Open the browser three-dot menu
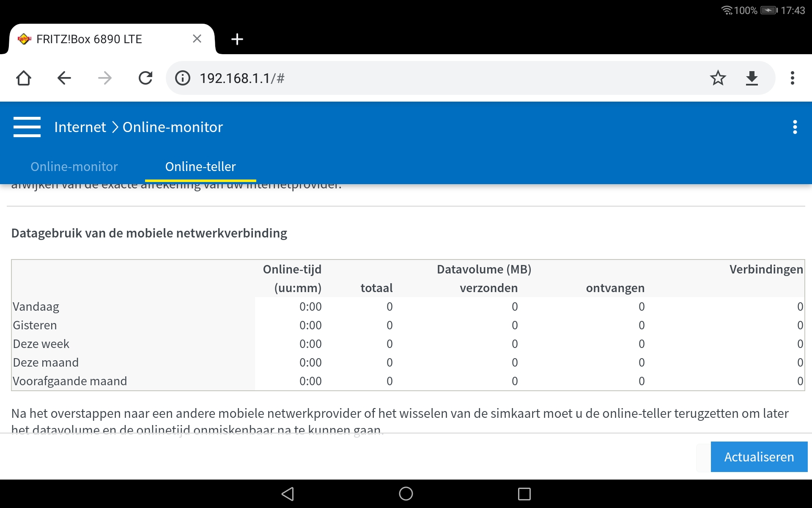 [792, 78]
